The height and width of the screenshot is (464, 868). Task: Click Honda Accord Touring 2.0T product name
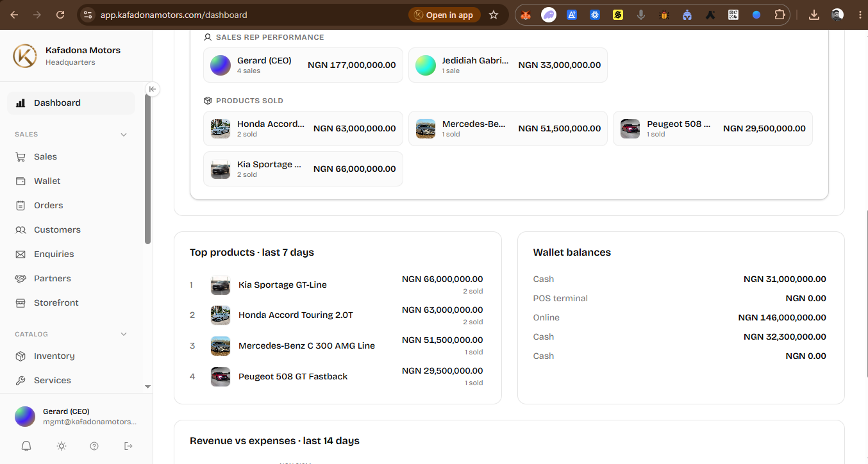296,315
